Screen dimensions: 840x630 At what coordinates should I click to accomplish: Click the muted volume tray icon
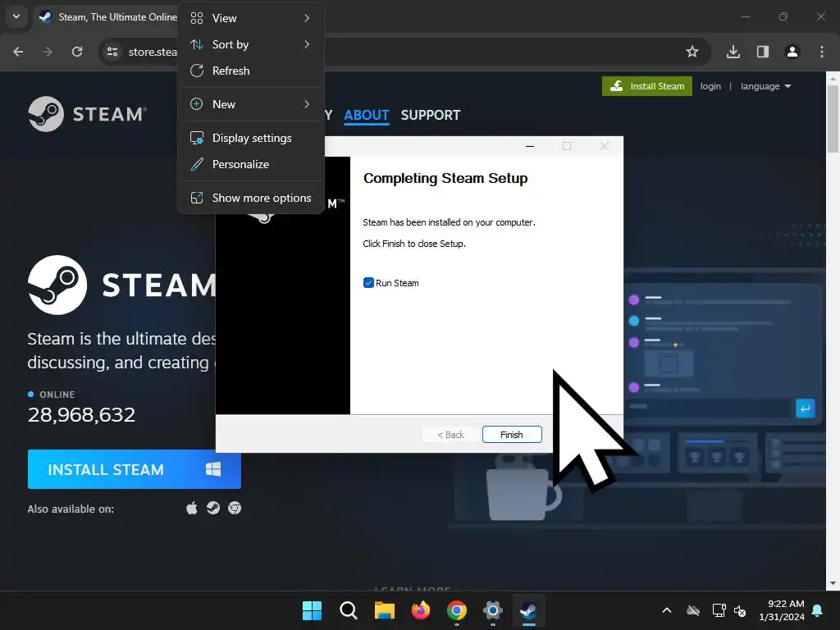click(x=740, y=610)
